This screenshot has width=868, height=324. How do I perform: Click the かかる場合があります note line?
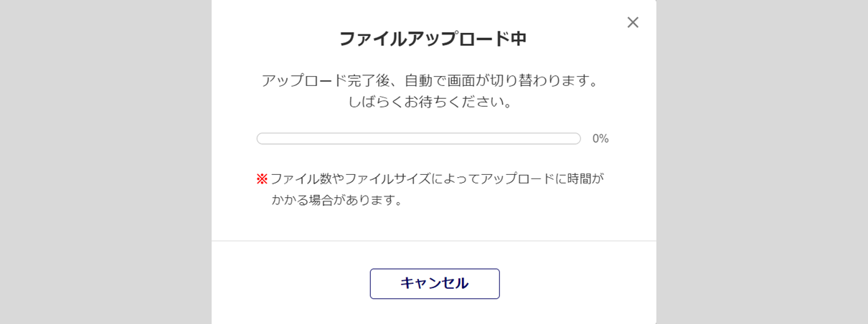pyautogui.click(x=337, y=200)
